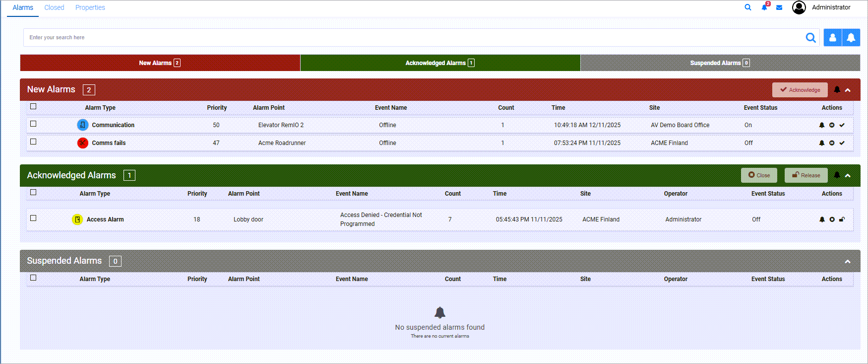Tick the checkbox for the Communication alarm row
This screenshot has height=364, width=868.
tap(33, 124)
